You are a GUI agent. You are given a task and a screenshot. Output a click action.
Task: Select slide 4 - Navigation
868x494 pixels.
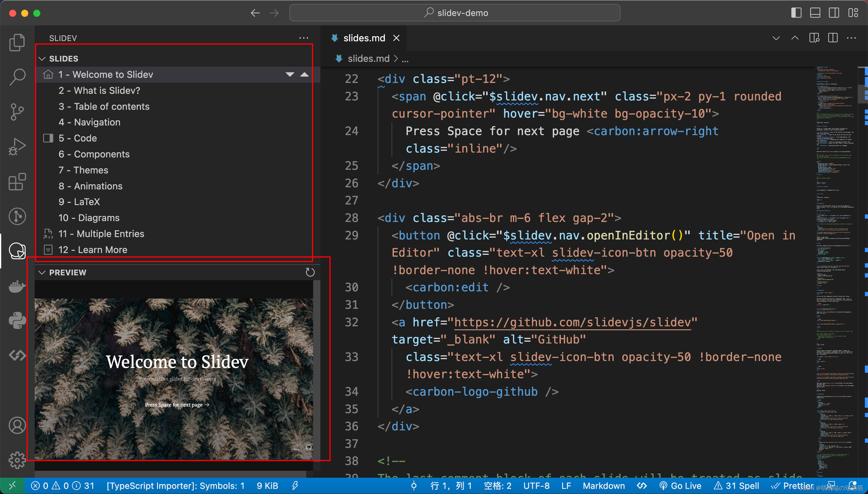click(x=178, y=122)
